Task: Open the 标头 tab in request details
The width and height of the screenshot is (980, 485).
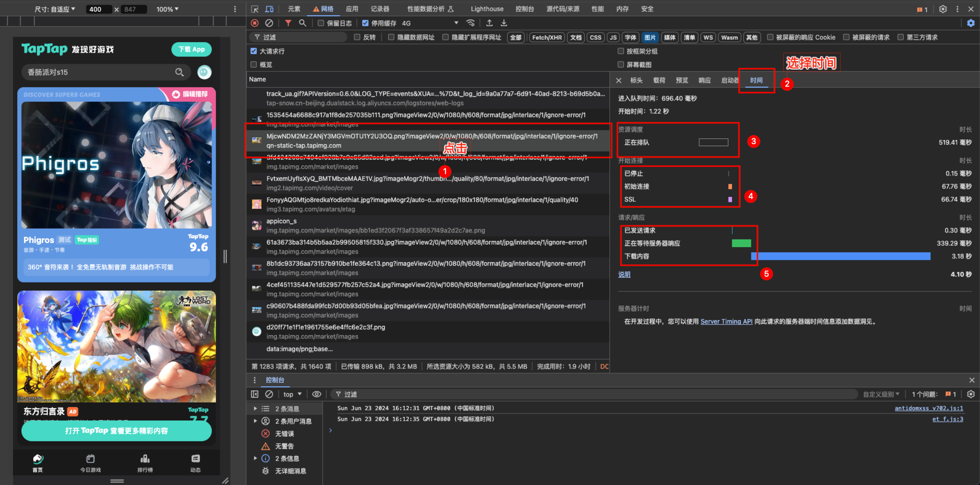Action: 636,80
